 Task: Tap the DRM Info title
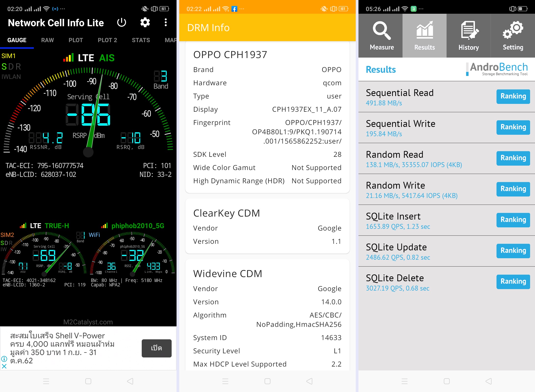(x=208, y=27)
